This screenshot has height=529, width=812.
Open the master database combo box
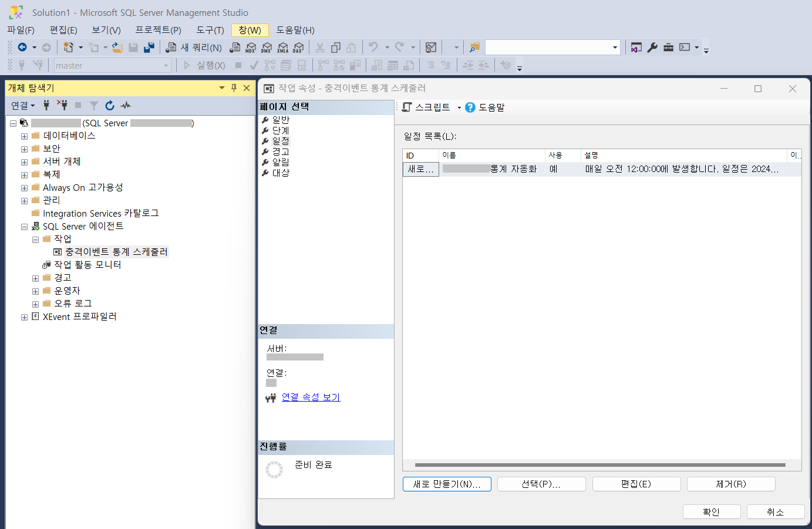click(x=112, y=66)
